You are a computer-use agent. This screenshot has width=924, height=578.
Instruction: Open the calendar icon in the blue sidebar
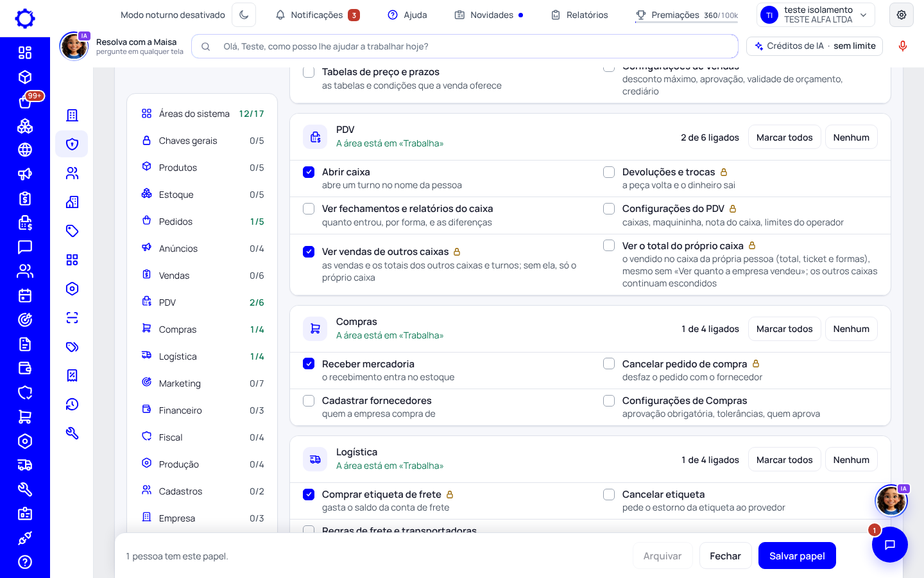(x=25, y=295)
